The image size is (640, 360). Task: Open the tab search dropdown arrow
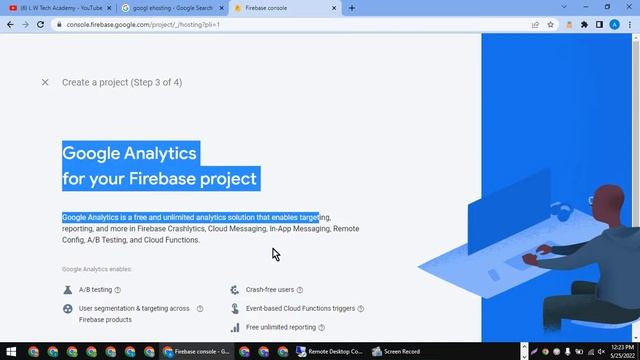click(564, 7)
